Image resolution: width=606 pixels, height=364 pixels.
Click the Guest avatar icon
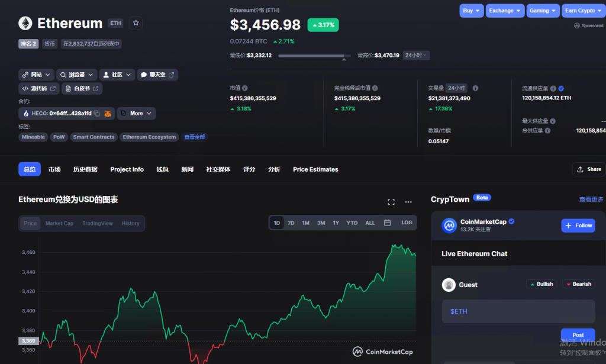pyautogui.click(x=449, y=285)
